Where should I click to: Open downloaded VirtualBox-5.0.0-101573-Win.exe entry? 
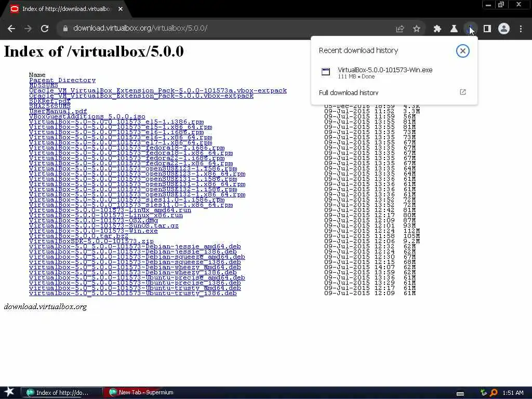[394, 73]
